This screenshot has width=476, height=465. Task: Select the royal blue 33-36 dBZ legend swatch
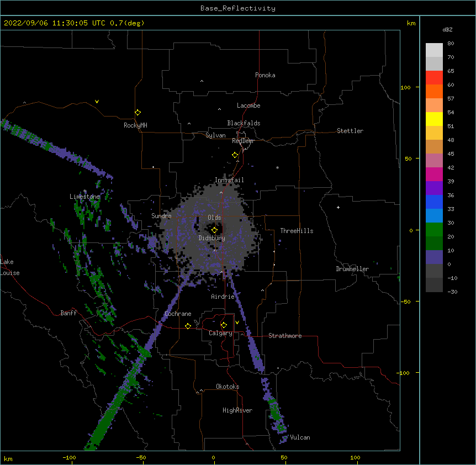[x=434, y=202]
